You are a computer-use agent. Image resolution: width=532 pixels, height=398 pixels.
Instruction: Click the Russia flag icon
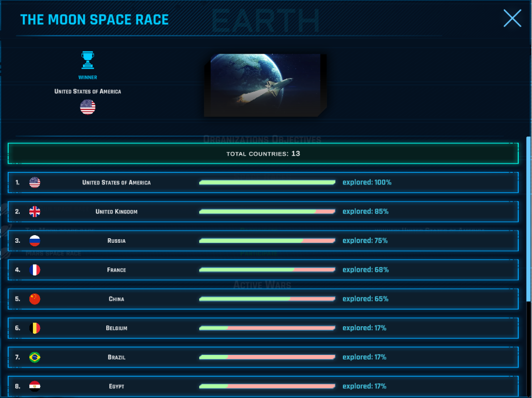[x=34, y=241]
